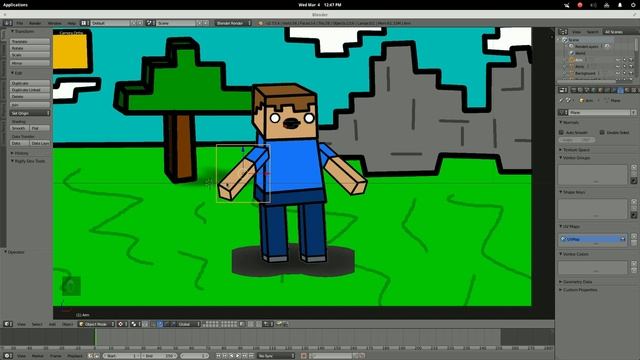Jump to last frame in timeline
This screenshot has width=640, height=360.
tap(251, 356)
